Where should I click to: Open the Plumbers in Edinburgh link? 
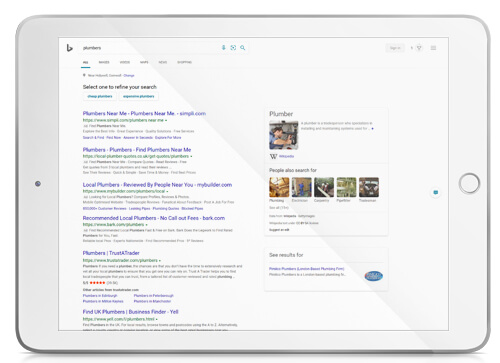100,296
